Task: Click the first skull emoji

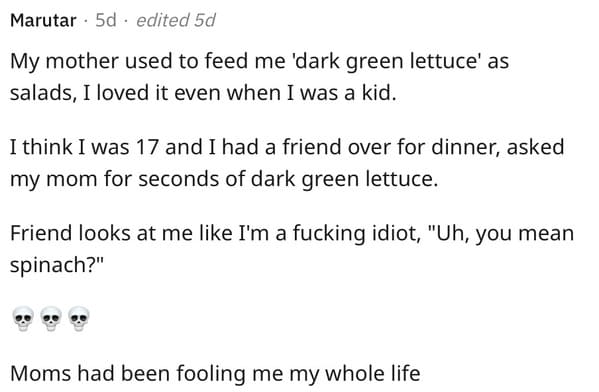Action: [23, 318]
